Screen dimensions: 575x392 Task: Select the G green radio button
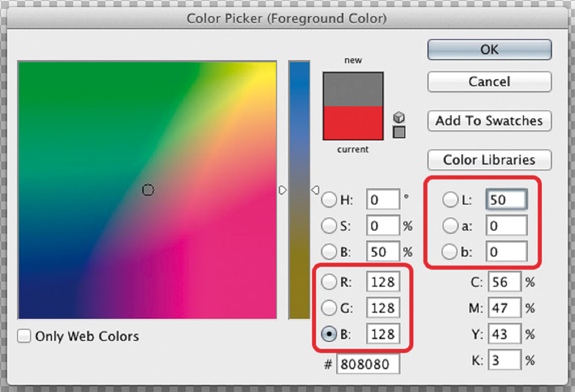(x=329, y=308)
